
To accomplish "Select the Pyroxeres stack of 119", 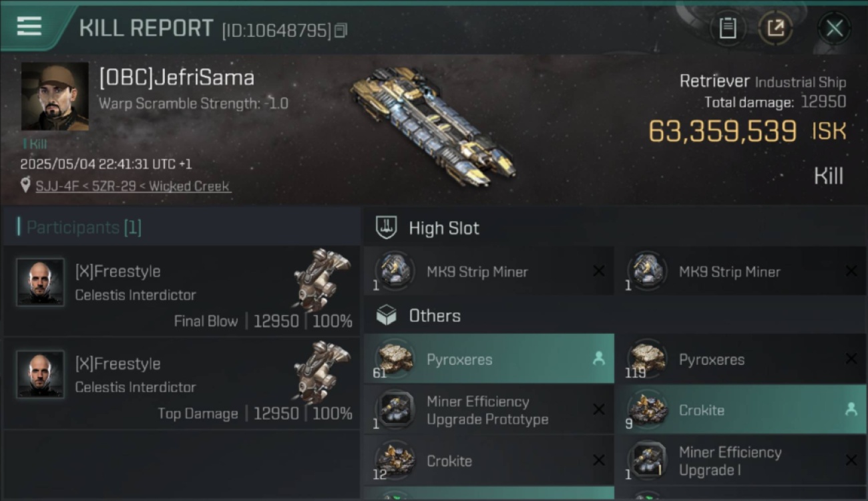I will 740,359.
